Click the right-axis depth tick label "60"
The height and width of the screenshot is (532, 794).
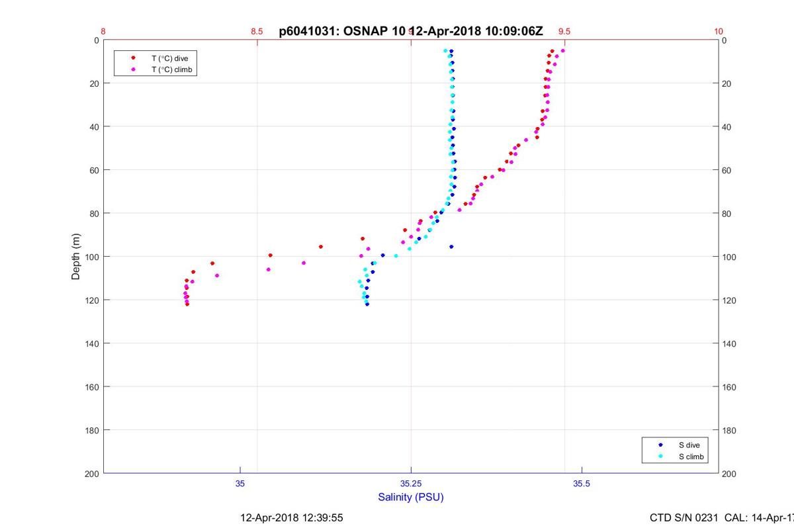728,170
